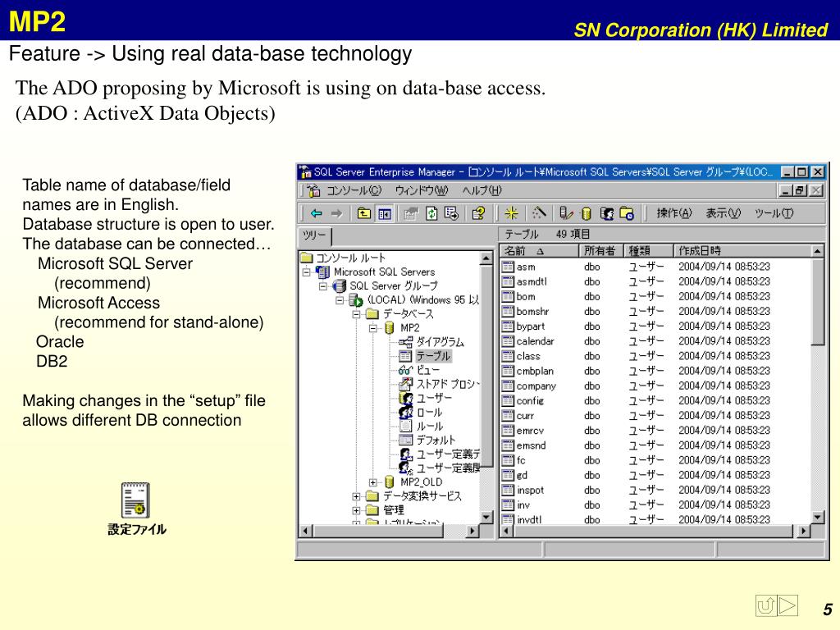The height and width of the screenshot is (630, 840).
Task: Click the Refresh toolbar icon
Action: [431, 214]
